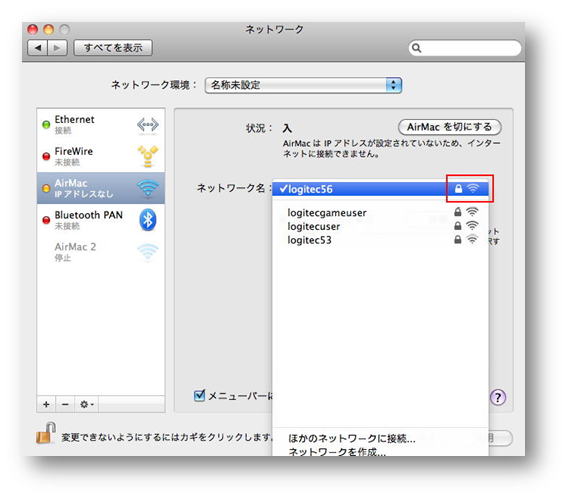Click the padlock to prevent changes
The height and width of the screenshot is (498, 567).
(x=46, y=433)
